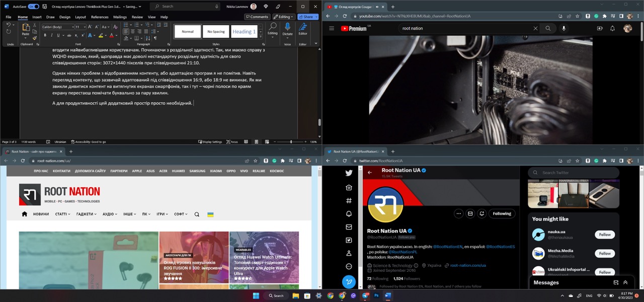
Task: Click Format Painter brush in Word
Action: [35, 38]
